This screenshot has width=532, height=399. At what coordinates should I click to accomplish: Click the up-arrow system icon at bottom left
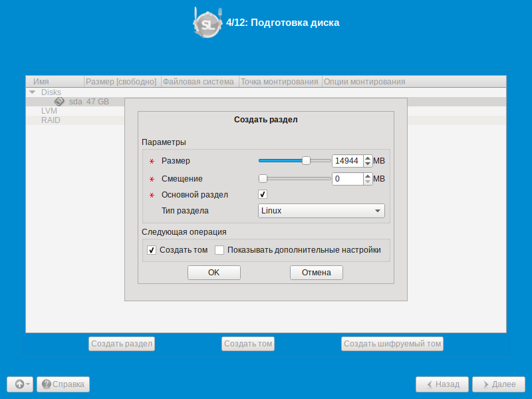click(19, 384)
